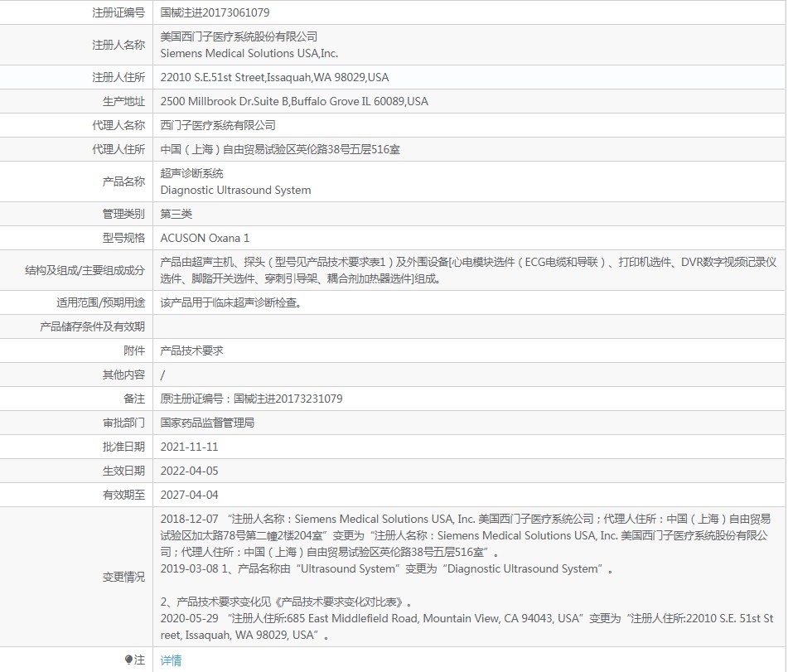Click the 批准日期 label
The height and width of the screenshot is (672, 788).
pos(123,447)
